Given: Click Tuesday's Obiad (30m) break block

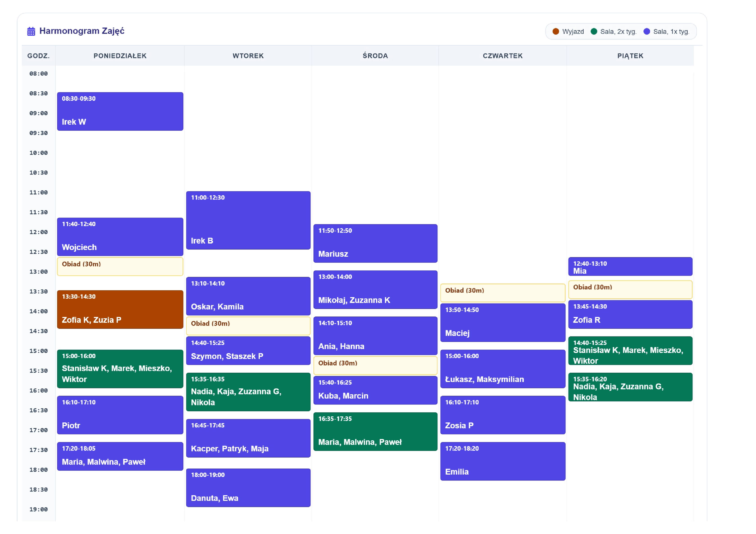Looking at the screenshot, I should click(248, 326).
